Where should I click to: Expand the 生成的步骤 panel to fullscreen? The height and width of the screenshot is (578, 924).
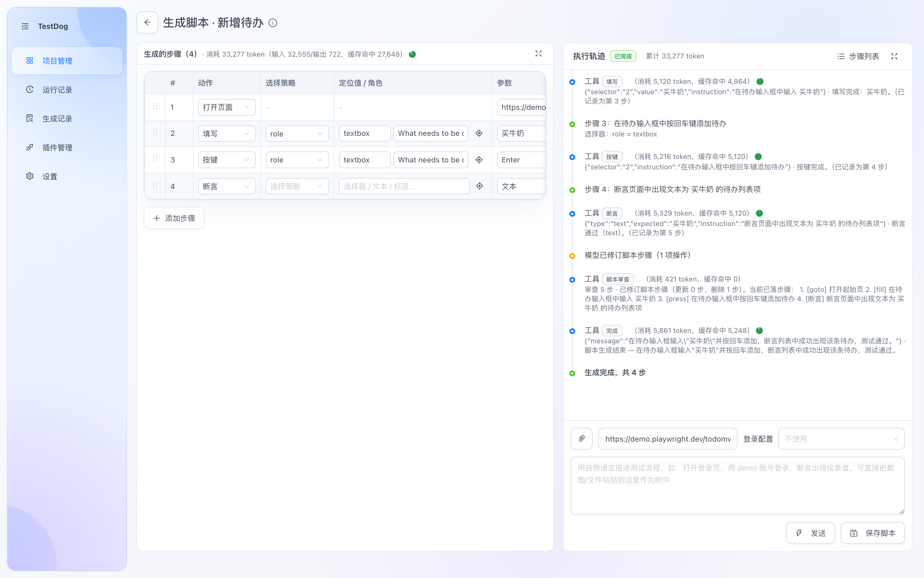pyautogui.click(x=538, y=54)
